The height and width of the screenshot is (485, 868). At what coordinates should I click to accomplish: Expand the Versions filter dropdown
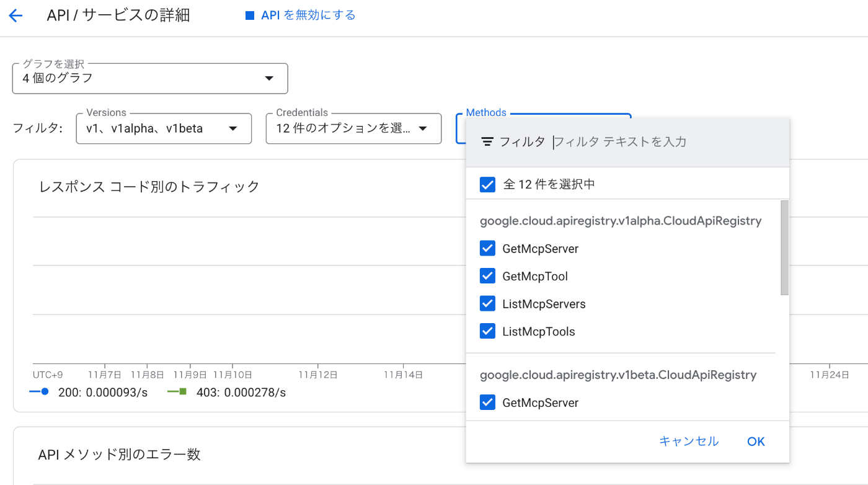(x=164, y=128)
